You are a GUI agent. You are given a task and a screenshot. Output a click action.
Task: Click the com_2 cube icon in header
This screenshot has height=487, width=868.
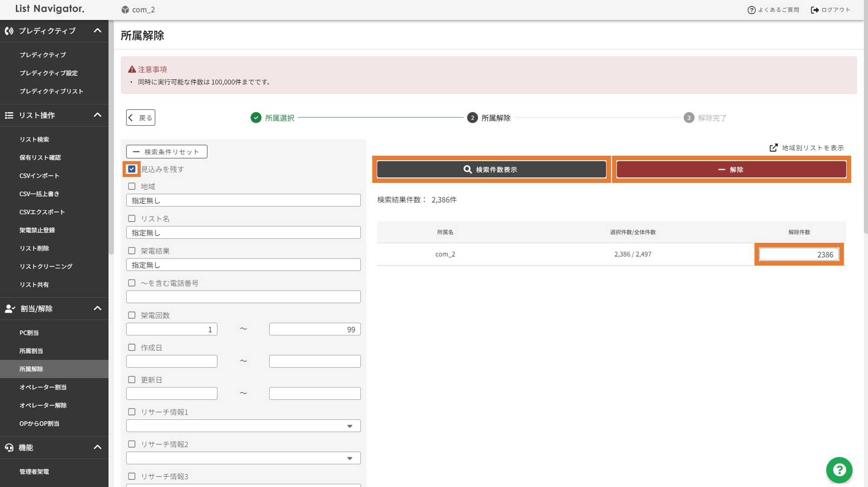125,10
